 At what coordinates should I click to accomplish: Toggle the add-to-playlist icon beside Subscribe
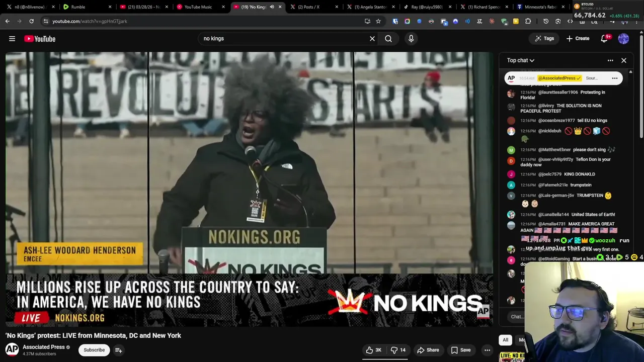119,350
